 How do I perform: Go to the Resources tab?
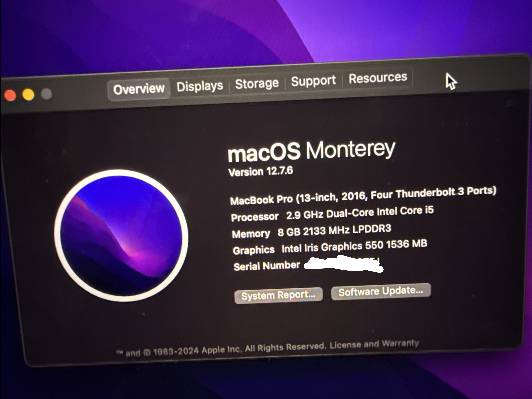[x=378, y=78]
